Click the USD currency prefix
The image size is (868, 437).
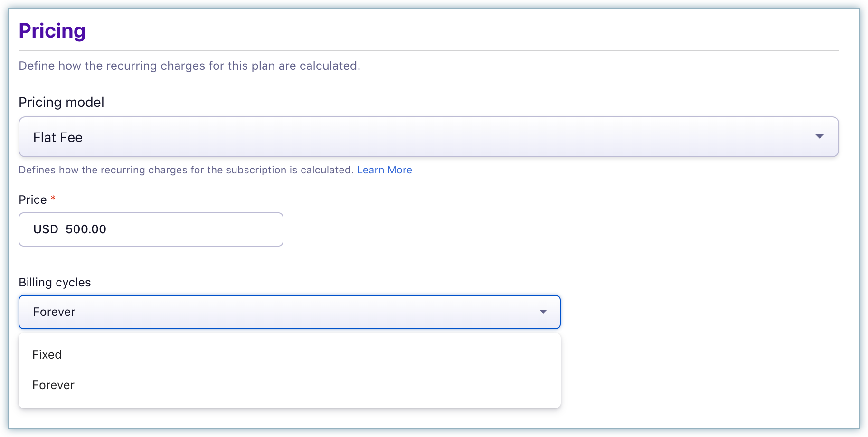[46, 229]
